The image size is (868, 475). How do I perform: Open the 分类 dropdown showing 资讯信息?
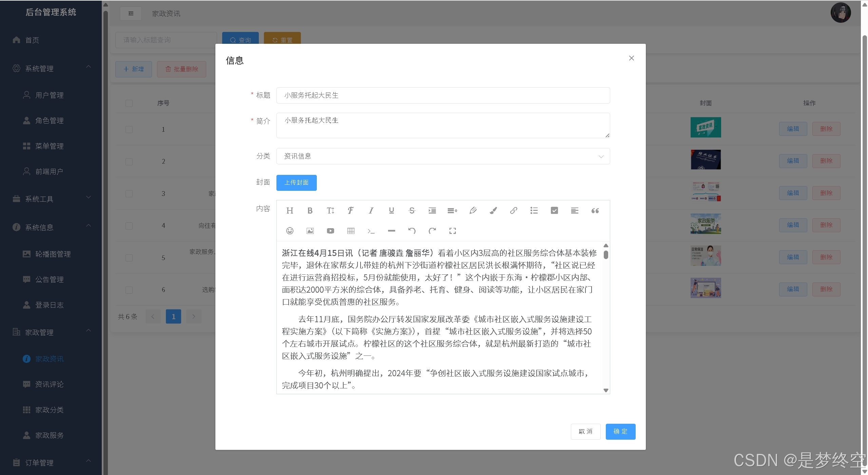pyautogui.click(x=443, y=156)
